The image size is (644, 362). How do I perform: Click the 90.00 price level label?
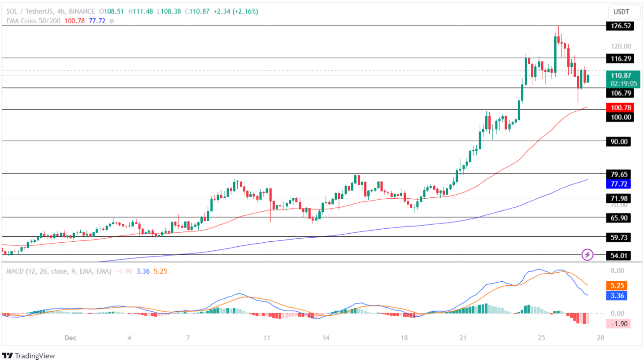[x=618, y=141]
